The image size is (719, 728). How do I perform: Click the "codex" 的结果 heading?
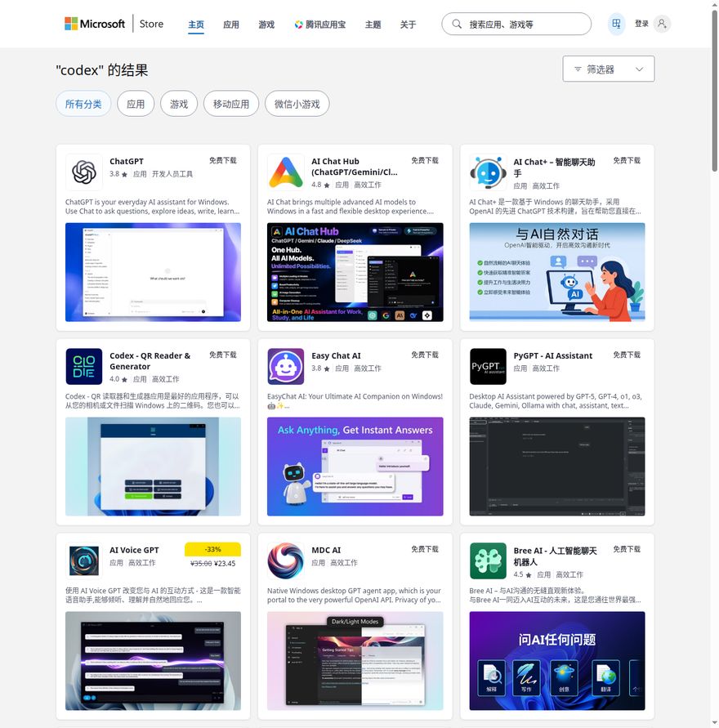102,70
